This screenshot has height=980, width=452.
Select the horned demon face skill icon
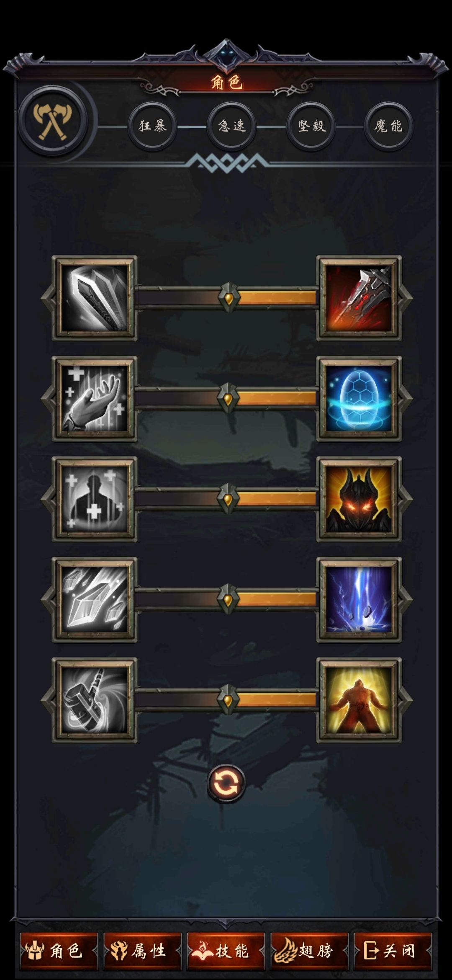(359, 499)
